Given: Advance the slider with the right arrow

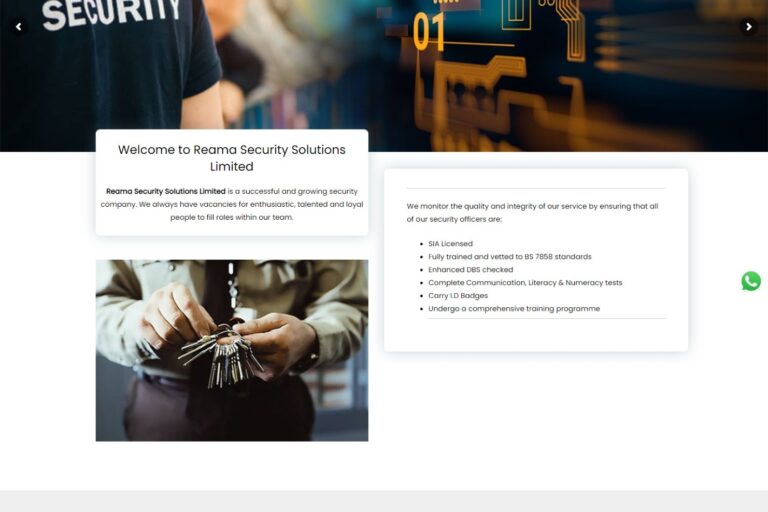Looking at the screenshot, I should 748,26.
